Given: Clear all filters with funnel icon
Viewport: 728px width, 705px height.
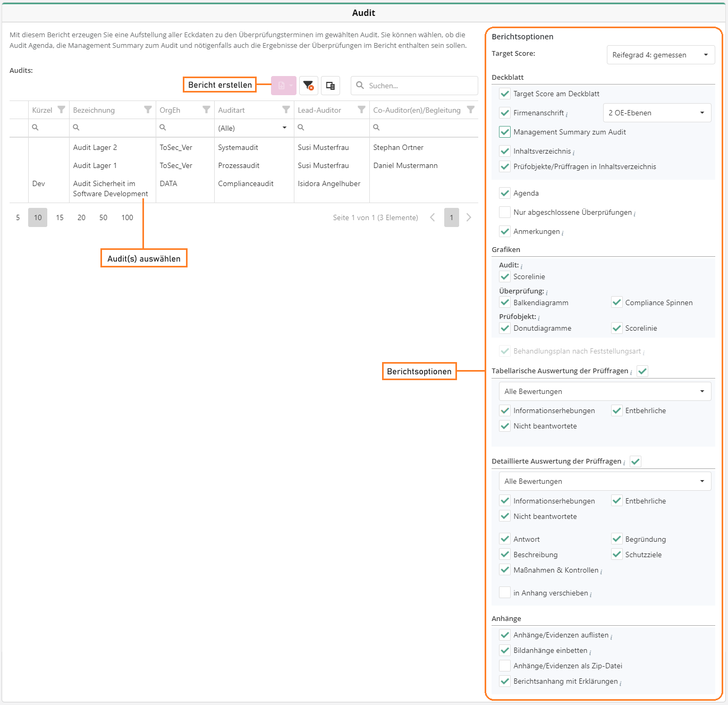Looking at the screenshot, I should click(308, 86).
